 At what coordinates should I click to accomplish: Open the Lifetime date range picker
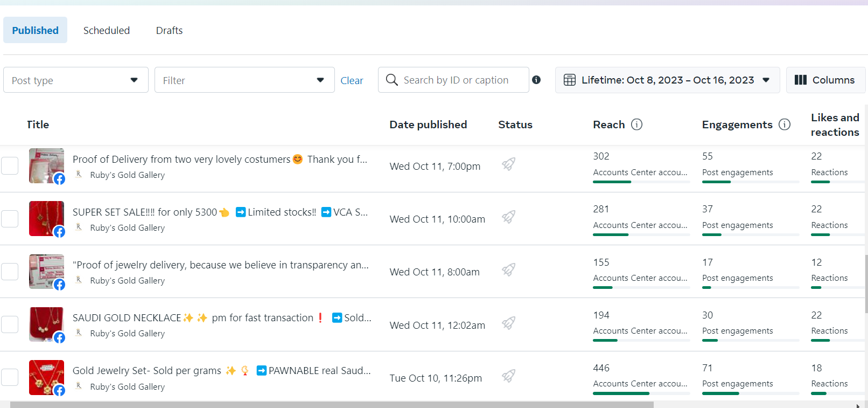[667, 80]
